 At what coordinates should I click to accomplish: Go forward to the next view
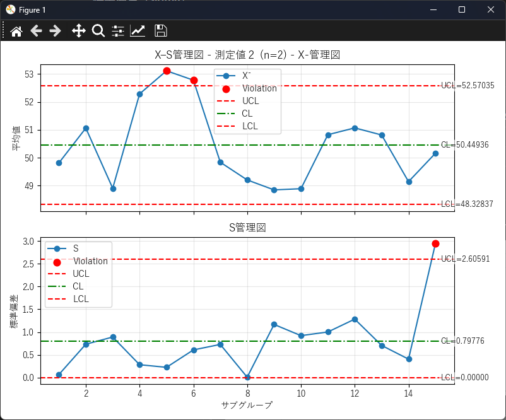(x=56, y=31)
